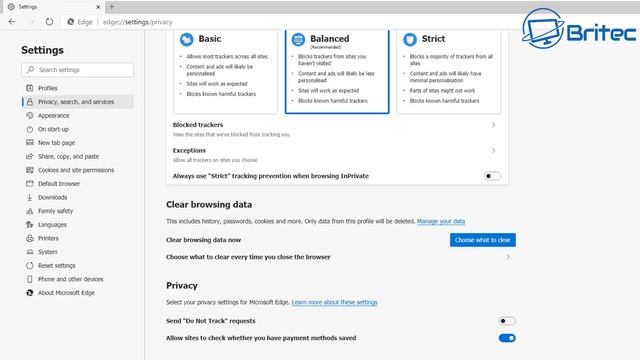Image resolution: width=640 pixels, height=360 pixels.
Task: Open the new tab plus button
Action: click(112, 7)
